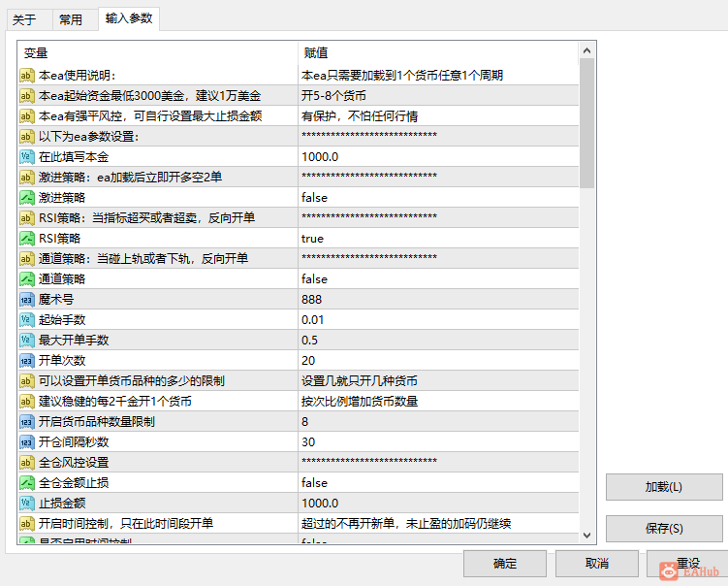728x586 pixels.
Task: Click the value 设置几就只开几种货币
Action: (360, 381)
